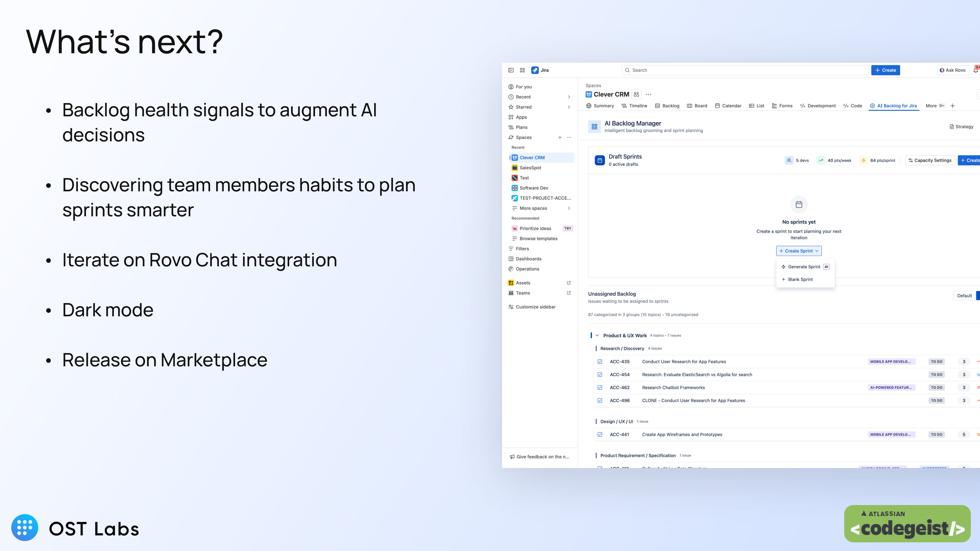Image resolution: width=980 pixels, height=551 pixels.
Task: Toggle checkbox for issue ACC-441
Action: [x=600, y=434]
